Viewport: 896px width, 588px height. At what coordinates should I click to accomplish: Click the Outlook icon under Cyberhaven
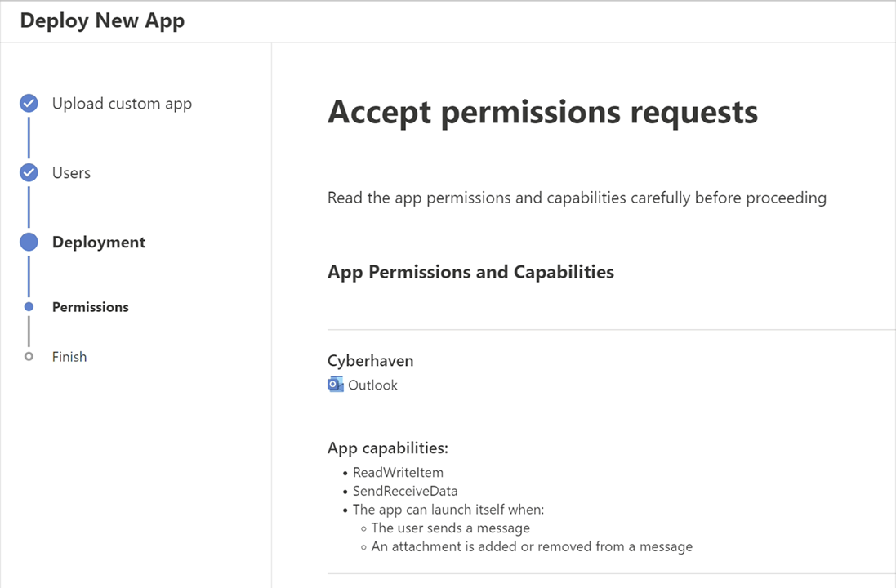tap(336, 385)
